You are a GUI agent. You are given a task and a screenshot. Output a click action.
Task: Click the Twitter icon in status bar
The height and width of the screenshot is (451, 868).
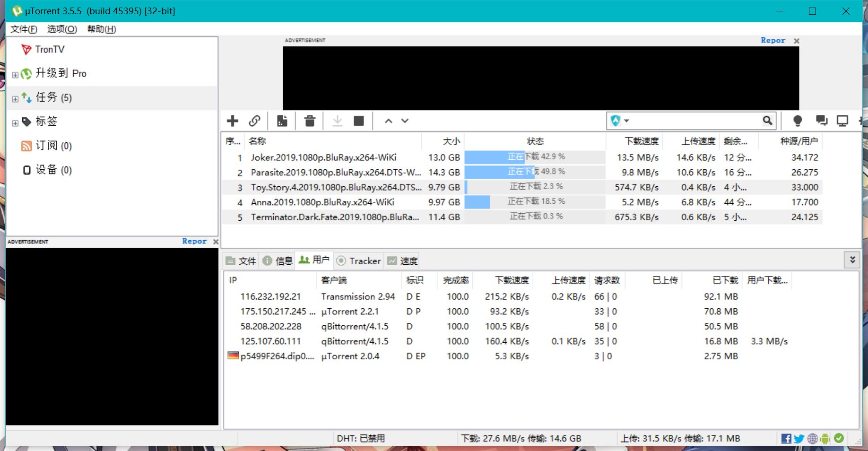(799, 439)
